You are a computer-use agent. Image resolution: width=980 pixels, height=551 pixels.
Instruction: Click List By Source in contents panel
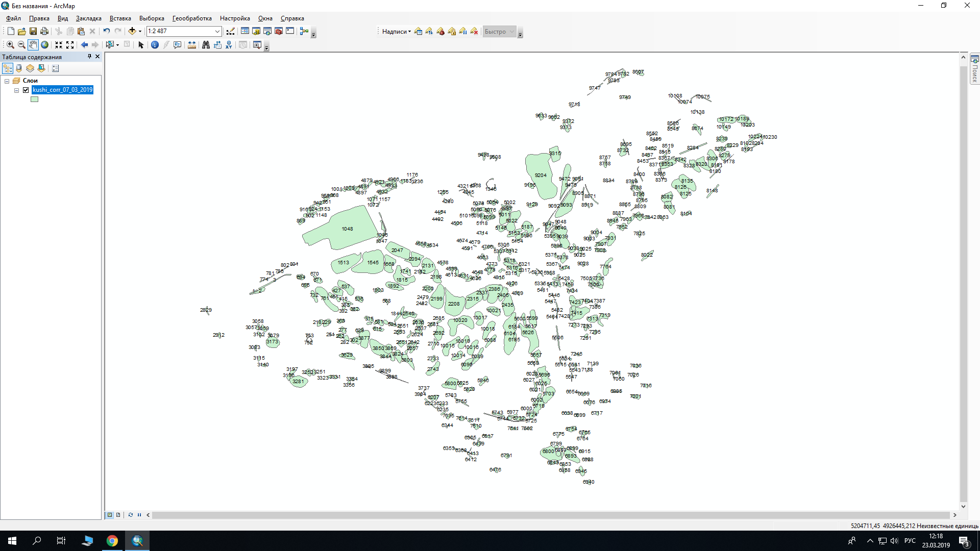click(19, 68)
